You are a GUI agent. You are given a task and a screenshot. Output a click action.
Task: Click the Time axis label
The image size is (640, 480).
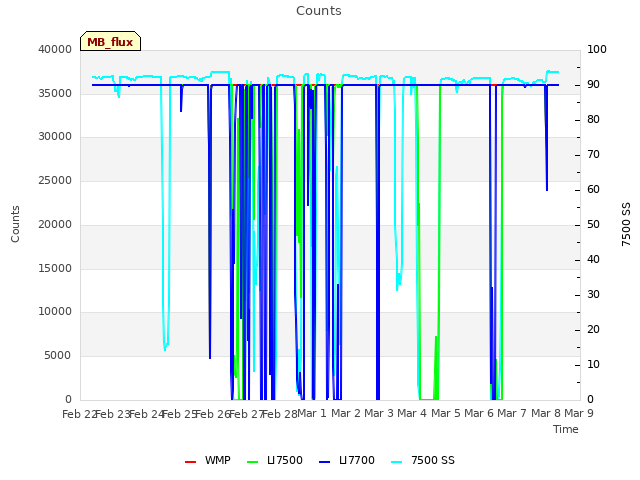pyautogui.click(x=566, y=429)
